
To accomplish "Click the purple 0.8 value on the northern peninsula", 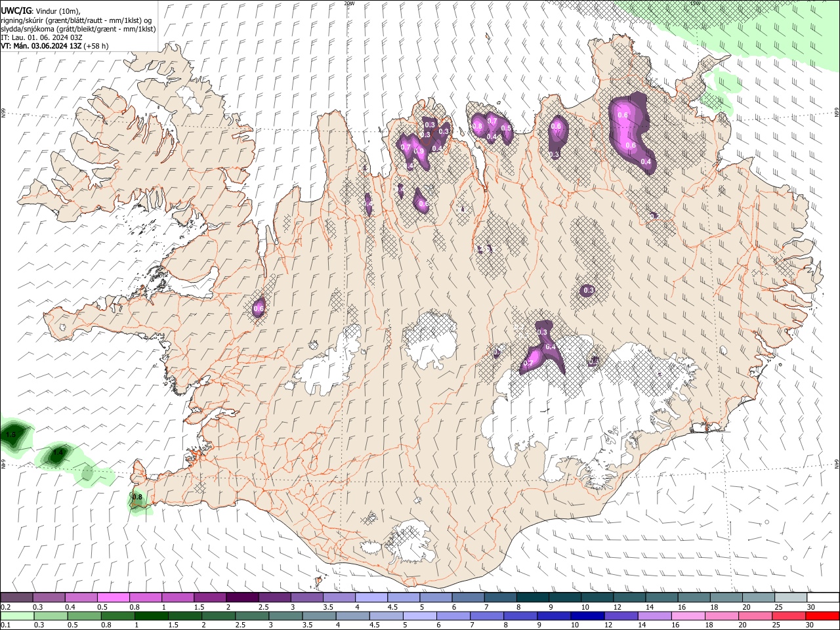I will pos(478,125).
